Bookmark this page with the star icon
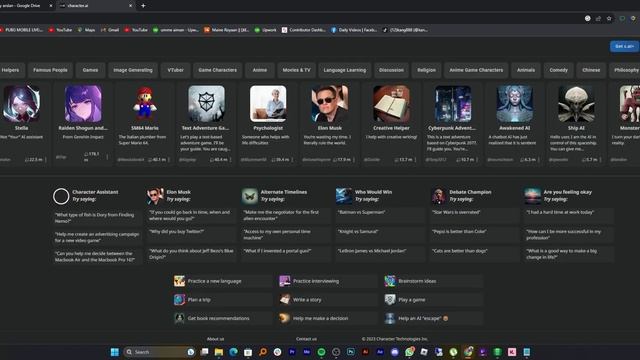 coord(609,18)
